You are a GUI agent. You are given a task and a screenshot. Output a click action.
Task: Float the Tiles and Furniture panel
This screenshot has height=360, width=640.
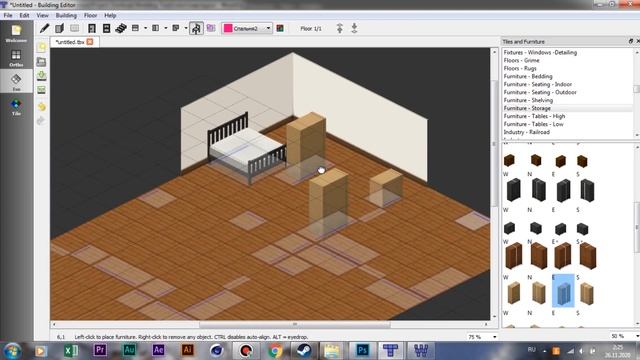(631, 41)
